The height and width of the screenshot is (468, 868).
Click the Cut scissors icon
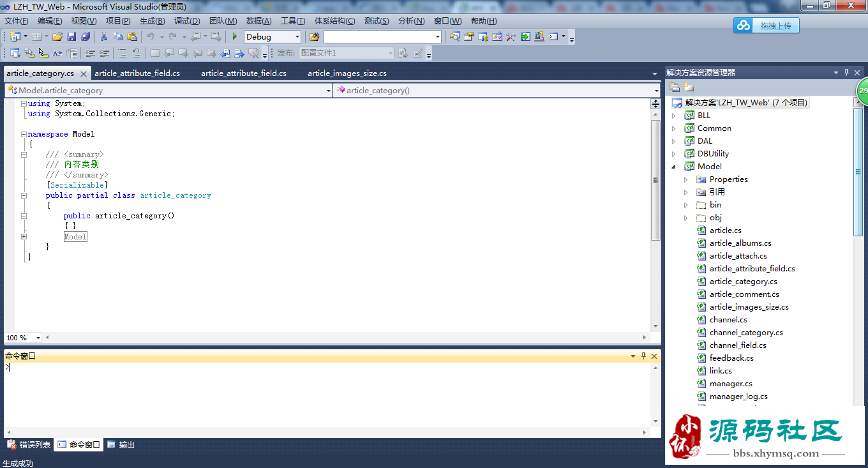coord(103,37)
